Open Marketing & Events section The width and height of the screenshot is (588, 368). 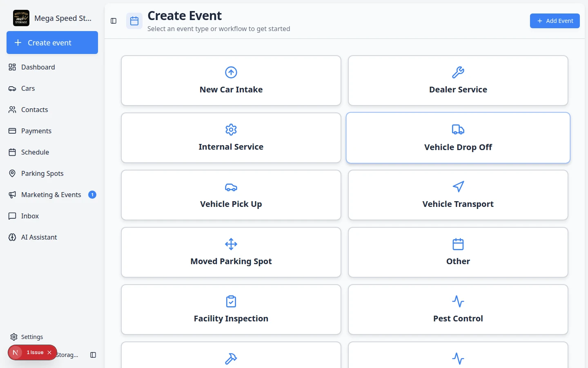(52, 195)
